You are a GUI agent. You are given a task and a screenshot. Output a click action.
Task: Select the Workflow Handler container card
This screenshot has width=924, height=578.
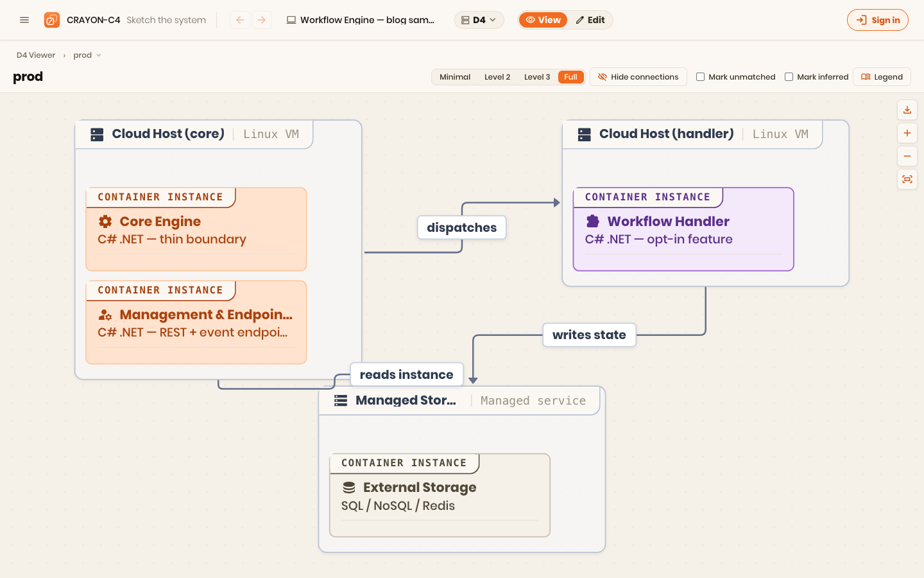(x=684, y=229)
